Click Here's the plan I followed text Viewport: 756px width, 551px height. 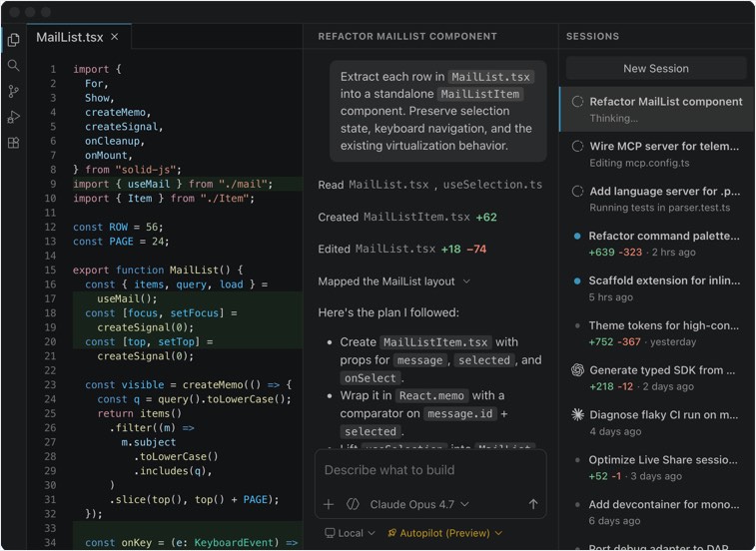coord(388,312)
